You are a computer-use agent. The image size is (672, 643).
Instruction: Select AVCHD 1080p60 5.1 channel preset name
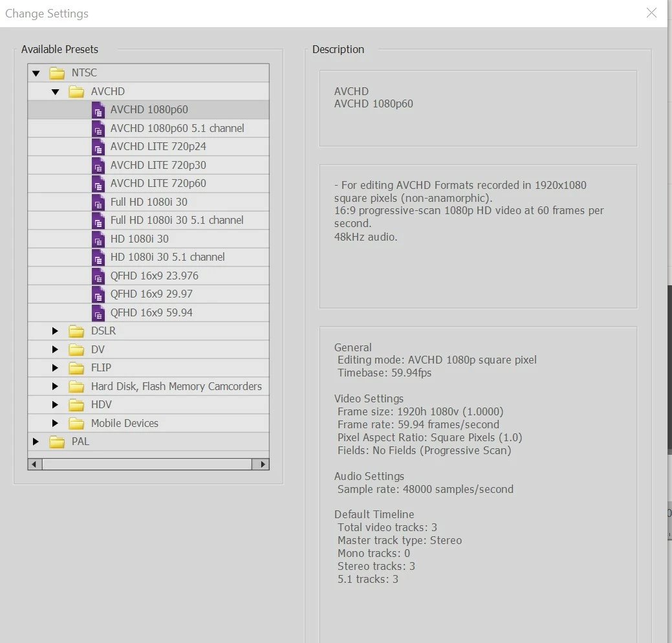(177, 128)
